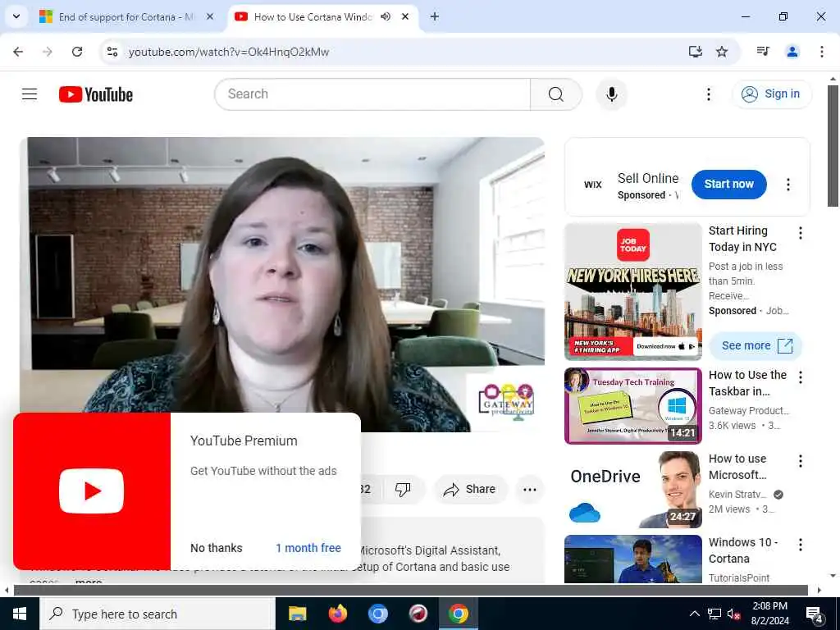Open options for Taskbar video
The width and height of the screenshot is (840, 630).
(800, 377)
